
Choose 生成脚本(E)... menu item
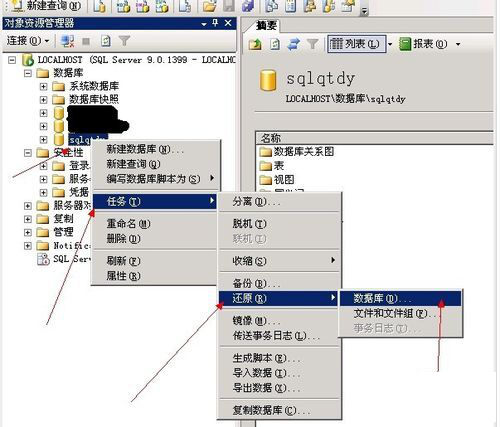click(279, 358)
